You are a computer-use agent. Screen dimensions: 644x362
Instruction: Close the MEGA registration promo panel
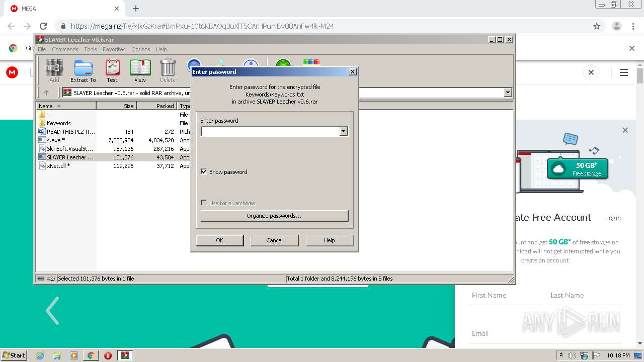click(x=625, y=130)
